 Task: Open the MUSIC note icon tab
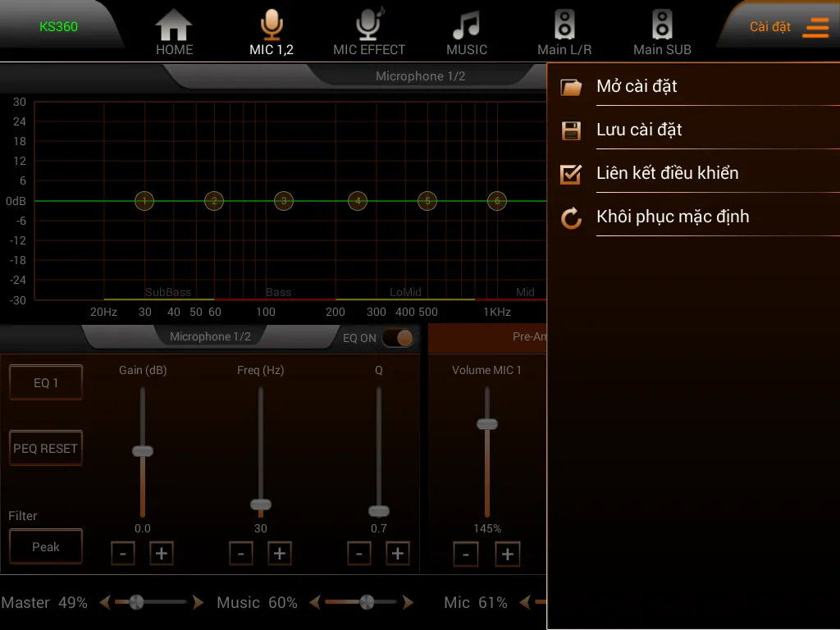tap(466, 26)
